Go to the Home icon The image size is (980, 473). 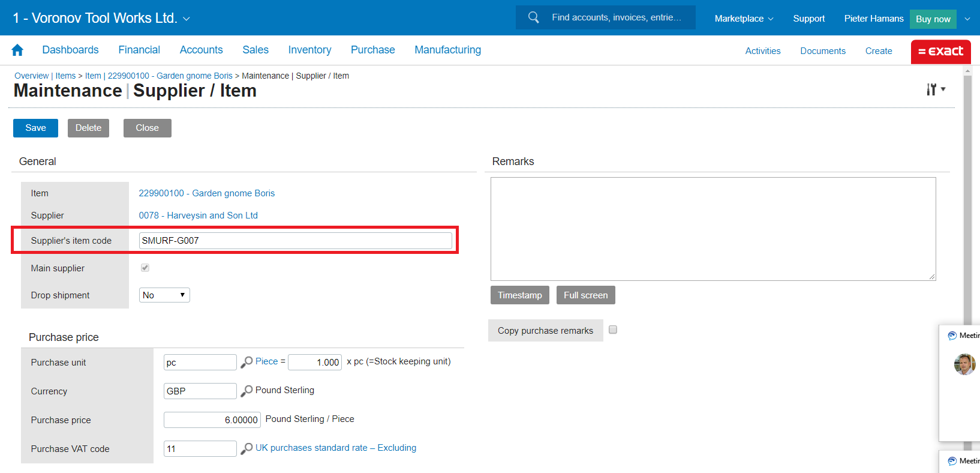click(x=17, y=50)
